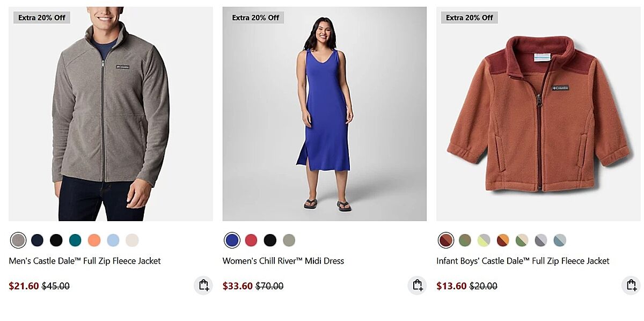Open Infant Boys' Castle Dale Fleece Jacket link

pyautogui.click(x=523, y=261)
